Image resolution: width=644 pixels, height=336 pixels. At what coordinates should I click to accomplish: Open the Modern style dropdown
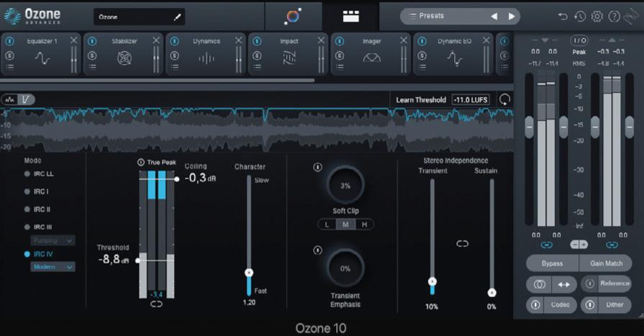coord(53,267)
